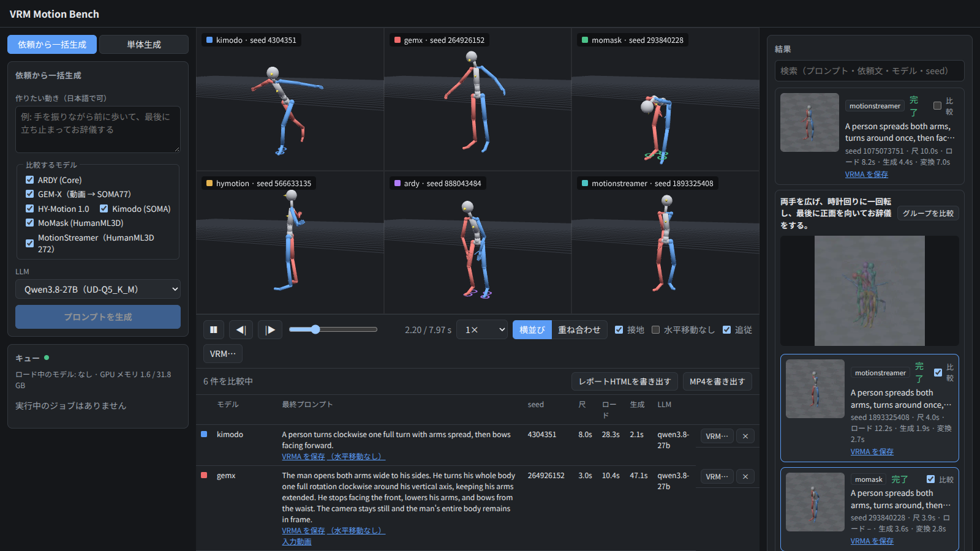This screenshot has height=551, width=980.
Task: Click the kimodo blue color swatch in table
Action: 204,434
